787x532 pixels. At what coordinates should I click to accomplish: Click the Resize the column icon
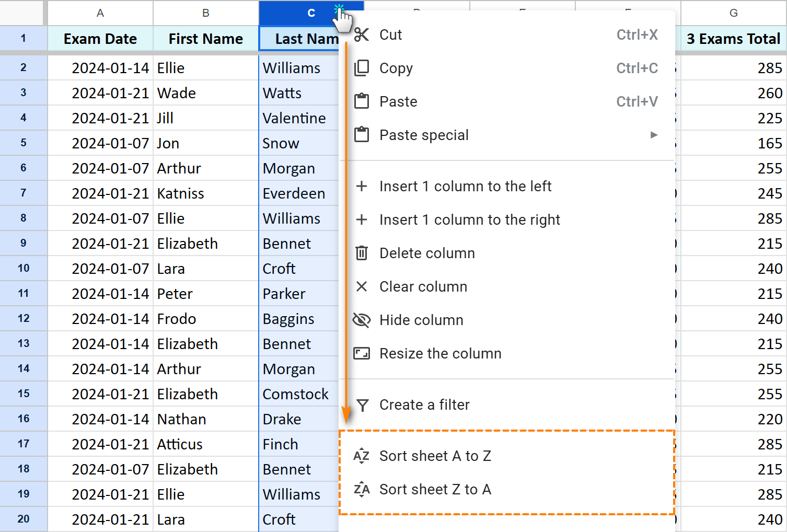pos(362,353)
